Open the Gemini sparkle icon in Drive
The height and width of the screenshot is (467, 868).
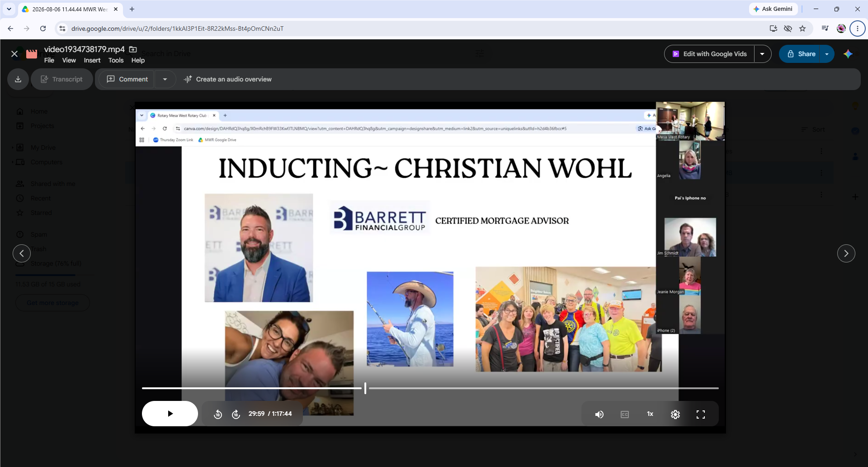click(848, 54)
